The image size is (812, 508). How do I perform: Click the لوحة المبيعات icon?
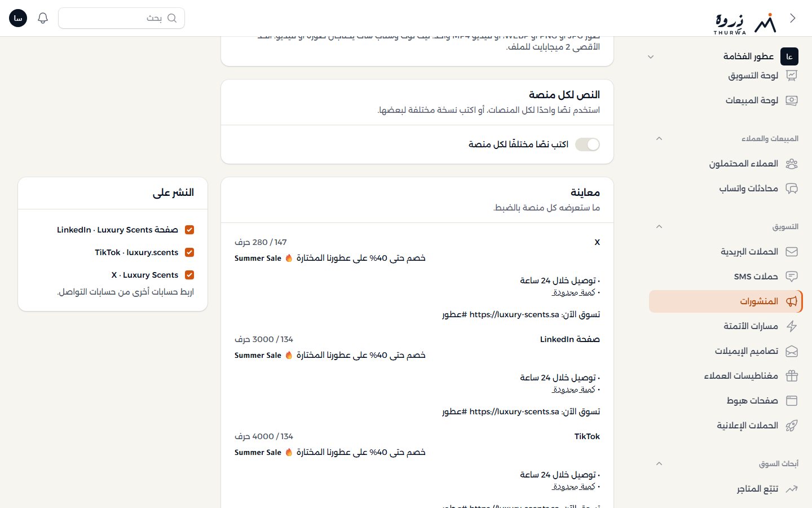point(792,100)
